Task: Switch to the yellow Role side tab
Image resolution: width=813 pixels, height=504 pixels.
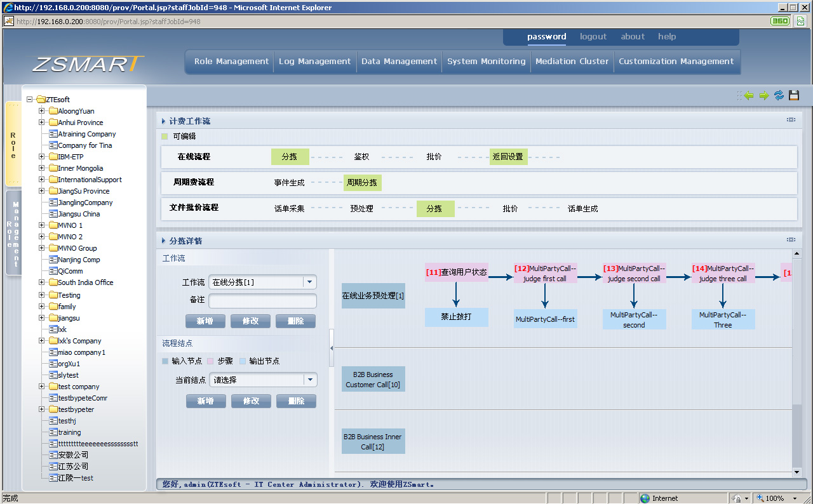Action: (x=13, y=145)
